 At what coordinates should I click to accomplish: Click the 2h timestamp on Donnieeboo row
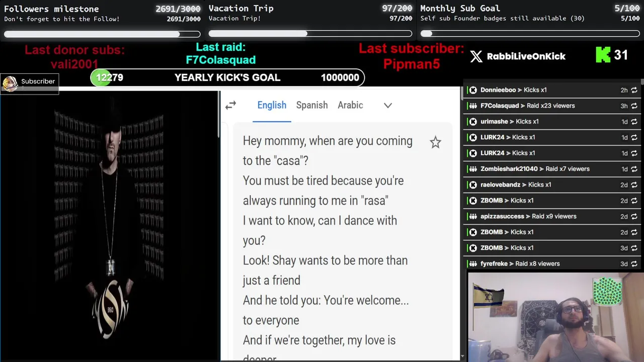click(x=624, y=90)
